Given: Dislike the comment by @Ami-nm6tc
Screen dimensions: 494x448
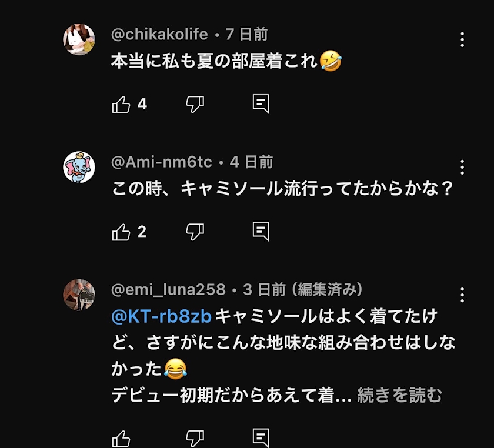Looking at the screenshot, I should pos(195,232).
